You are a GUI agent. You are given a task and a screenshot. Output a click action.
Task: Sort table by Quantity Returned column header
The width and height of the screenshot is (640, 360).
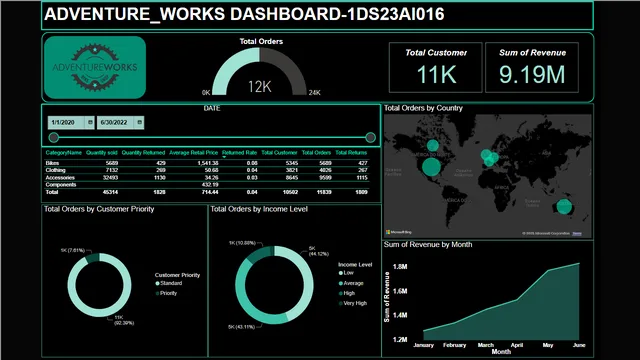pyautogui.click(x=143, y=153)
